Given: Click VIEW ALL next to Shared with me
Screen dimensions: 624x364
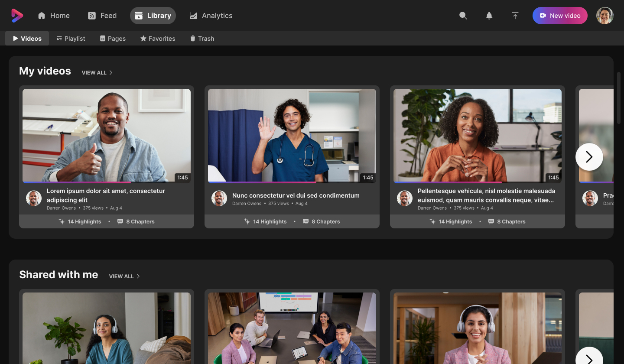Looking at the screenshot, I should [124, 276].
